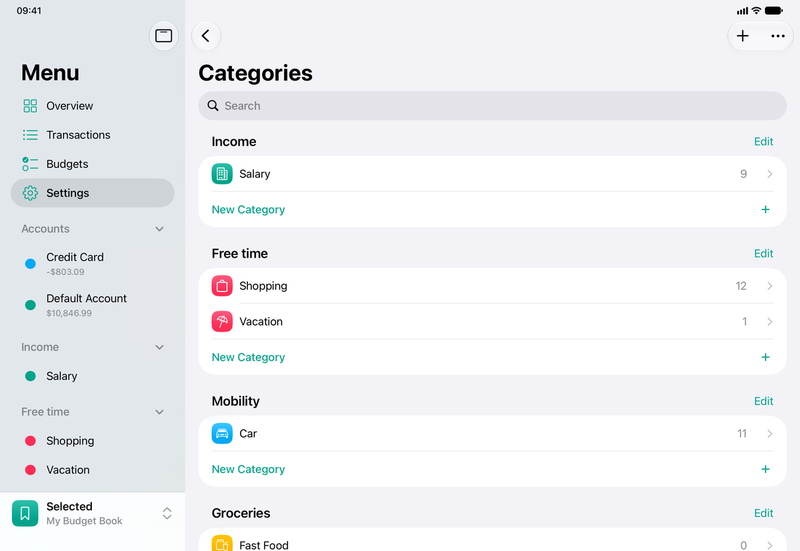The height and width of the screenshot is (551, 800).
Task: Click the Budgets checklist icon
Action: [30, 164]
